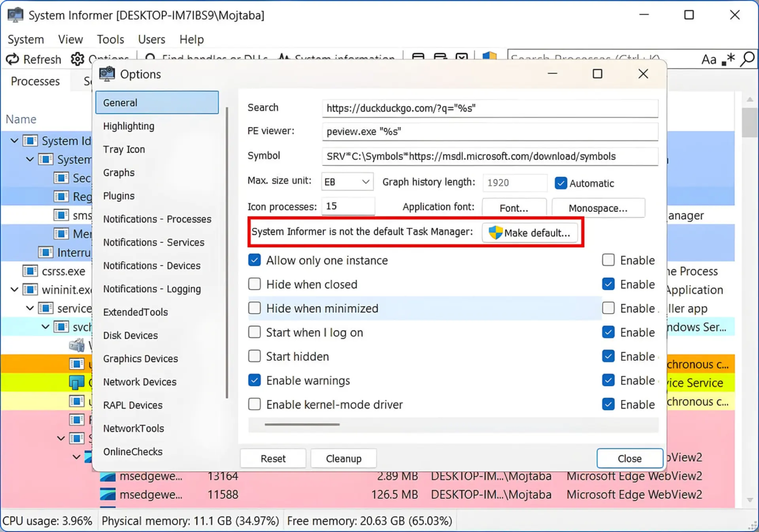Click the svch process icon
Image resolution: width=759 pixels, height=532 pixels.
61,327
